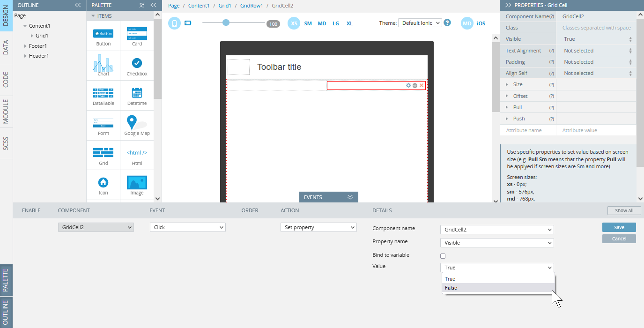Open MODULE side tab
This screenshot has height=328, width=644.
pos(6,112)
